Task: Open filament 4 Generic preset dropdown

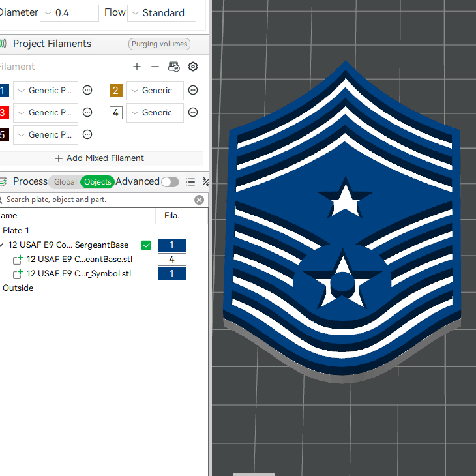Action: (155, 113)
